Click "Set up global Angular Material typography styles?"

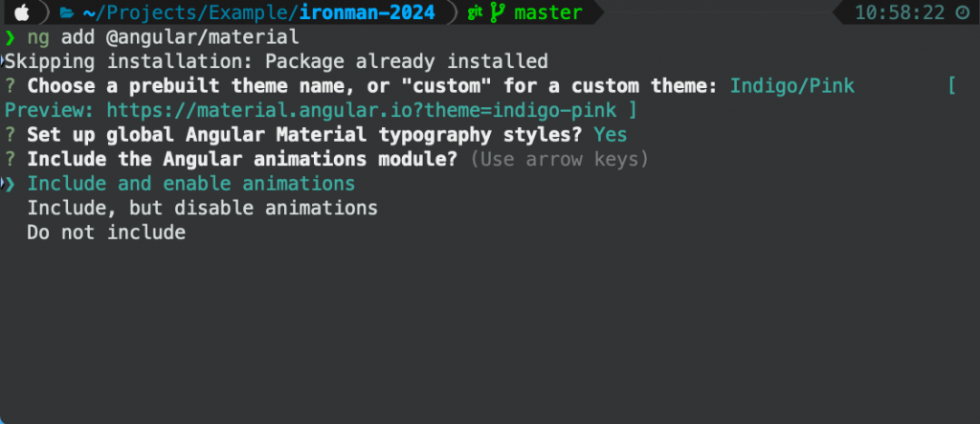click(304, 135)
